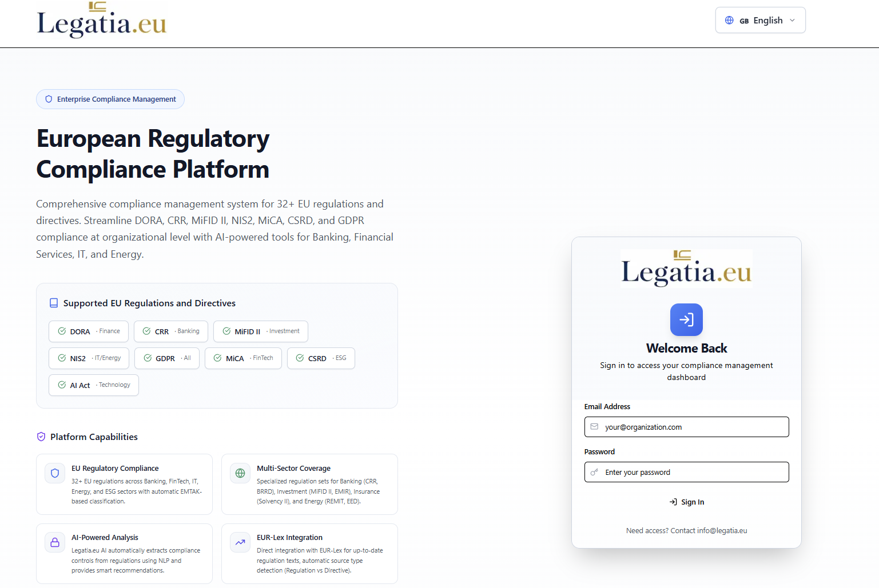879x588 pixels.
Task: Click the padlock icon on AI-Powered Analysis card
Action: (54, 542)
